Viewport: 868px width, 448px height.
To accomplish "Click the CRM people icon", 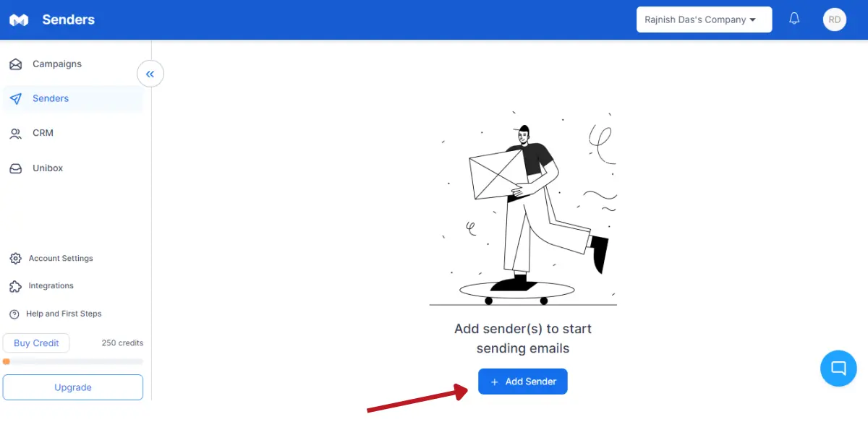I will pyautogui.click(x=15, y=134).
